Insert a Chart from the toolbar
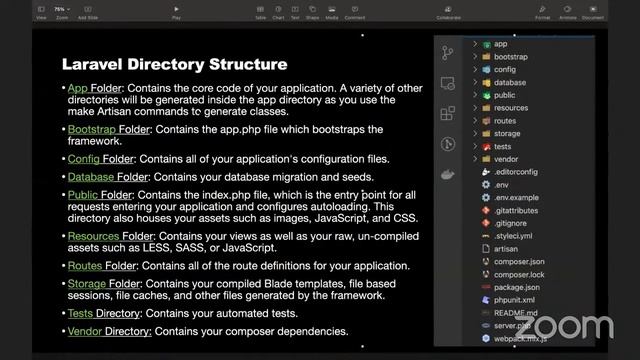 (278, 13)
